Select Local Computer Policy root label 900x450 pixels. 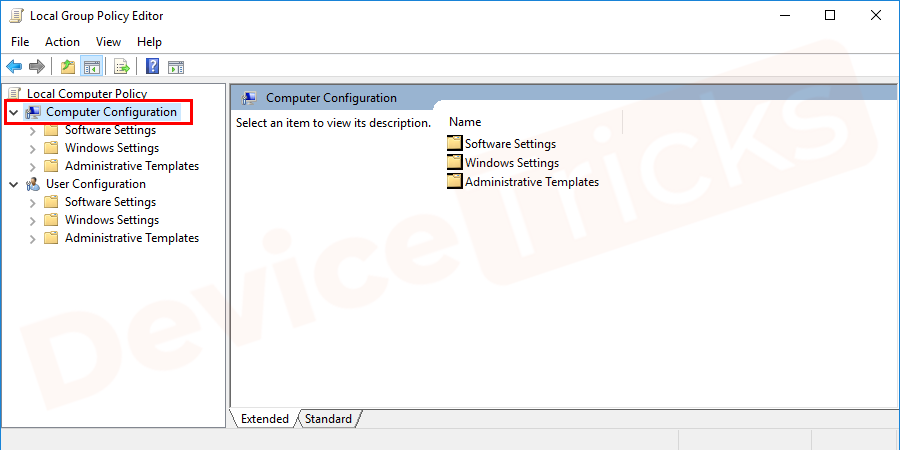tap(87, 94)
